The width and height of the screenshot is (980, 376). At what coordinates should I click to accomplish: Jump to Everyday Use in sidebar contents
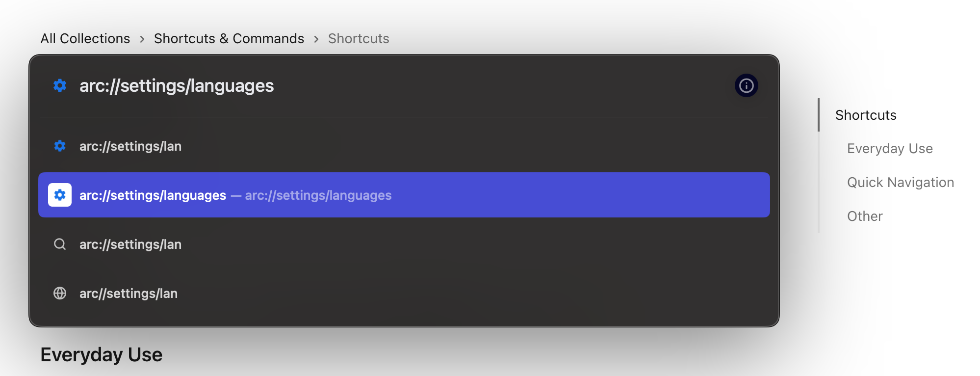(890, 148)
